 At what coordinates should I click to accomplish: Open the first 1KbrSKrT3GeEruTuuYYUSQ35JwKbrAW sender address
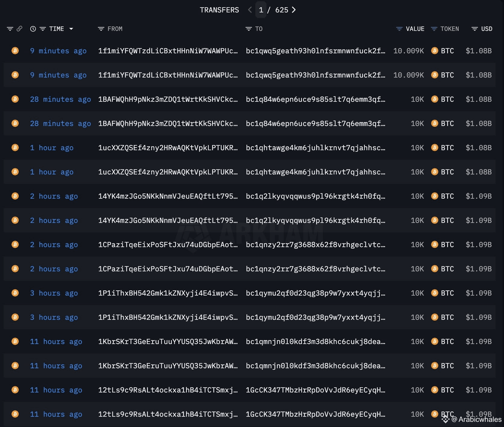(168, 342)
